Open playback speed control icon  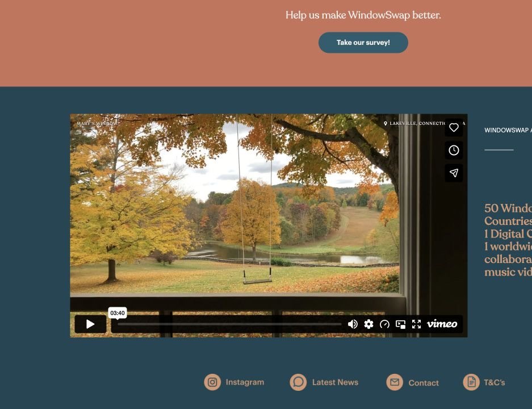point(384,324)
